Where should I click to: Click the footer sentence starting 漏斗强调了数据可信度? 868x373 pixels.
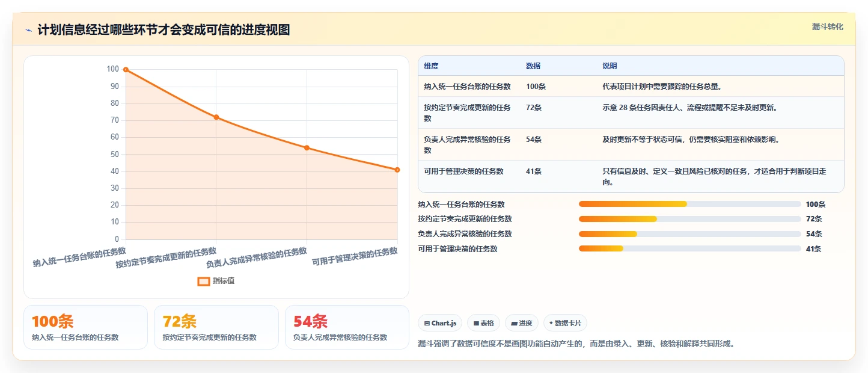tap(576, 344)
